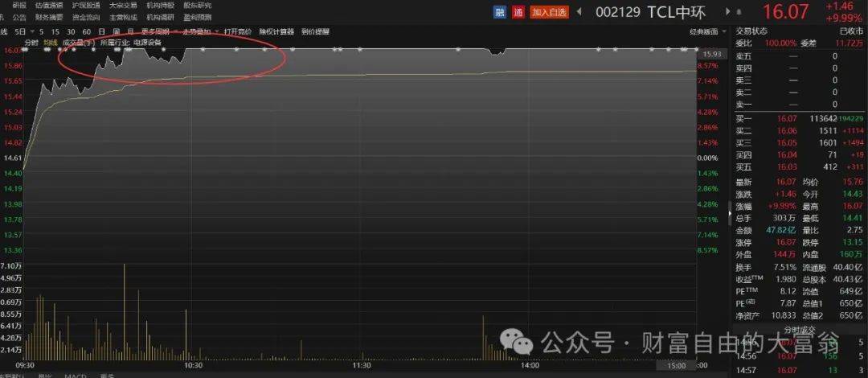Click the 买四 price 16.04 row
The image size is (868, 378).
click(799, 154)
